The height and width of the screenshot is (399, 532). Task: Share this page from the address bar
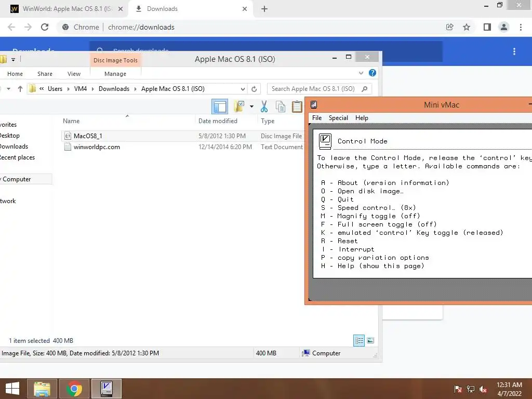coord(449,27)
